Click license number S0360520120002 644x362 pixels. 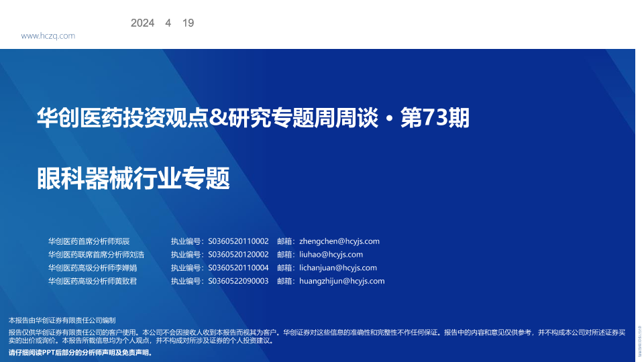[238, 255]
